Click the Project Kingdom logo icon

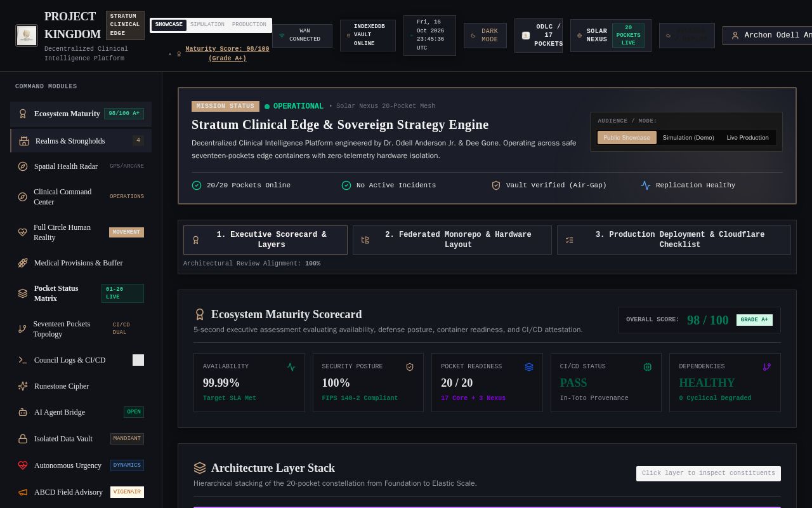[x=27, y=36]
